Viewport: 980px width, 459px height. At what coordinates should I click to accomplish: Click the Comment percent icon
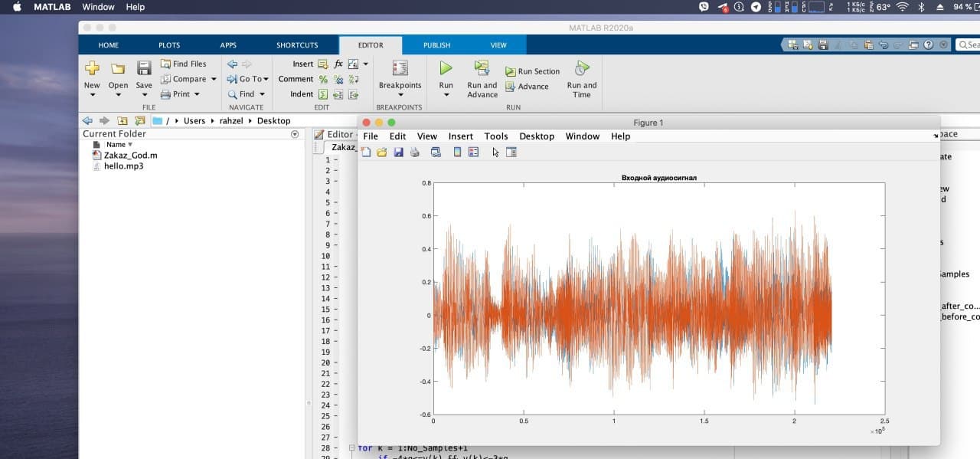point(323,79)
